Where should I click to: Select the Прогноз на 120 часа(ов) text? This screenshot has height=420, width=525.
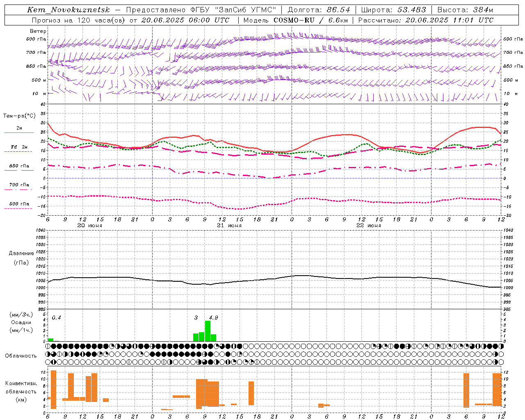pos(79,20)
